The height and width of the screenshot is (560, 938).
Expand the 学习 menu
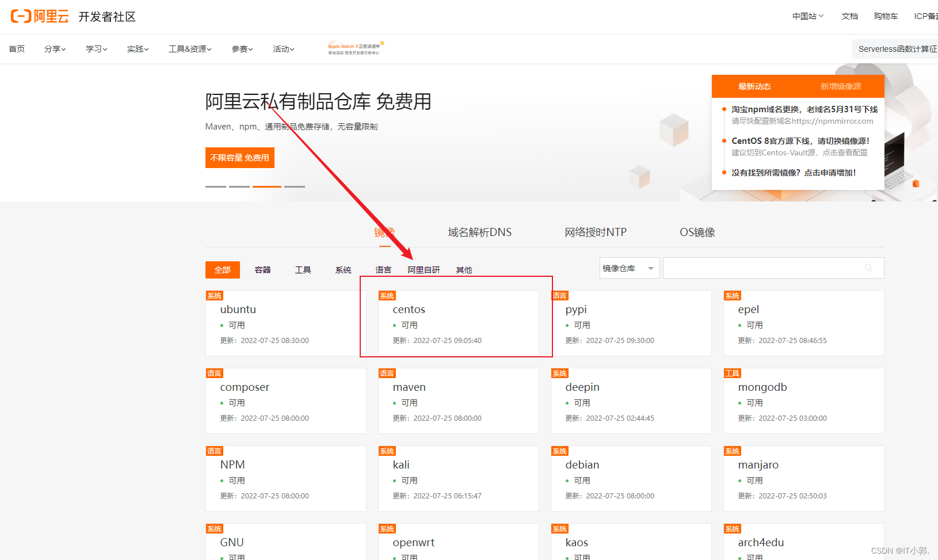[97, 49]
